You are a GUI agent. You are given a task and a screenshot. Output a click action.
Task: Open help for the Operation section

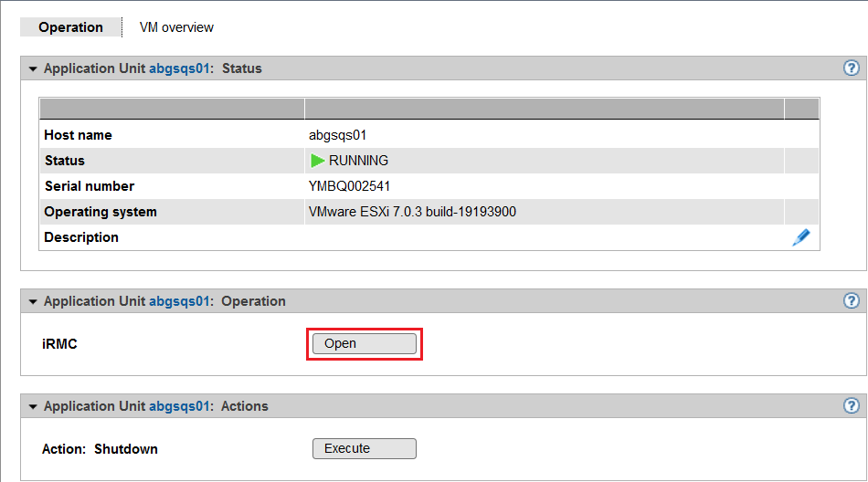pyautogui.click(x=852, y=301)
